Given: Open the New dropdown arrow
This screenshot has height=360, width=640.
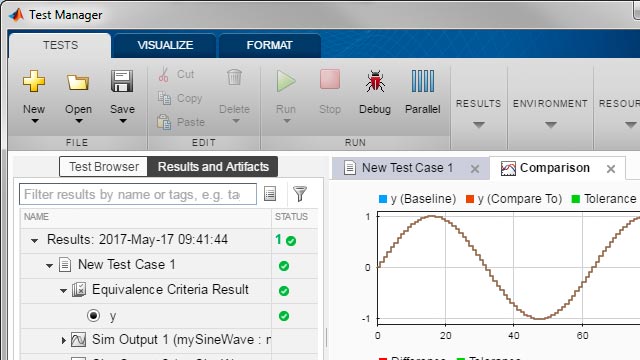Looking at the screenshot, I should [x=35, y=121].
